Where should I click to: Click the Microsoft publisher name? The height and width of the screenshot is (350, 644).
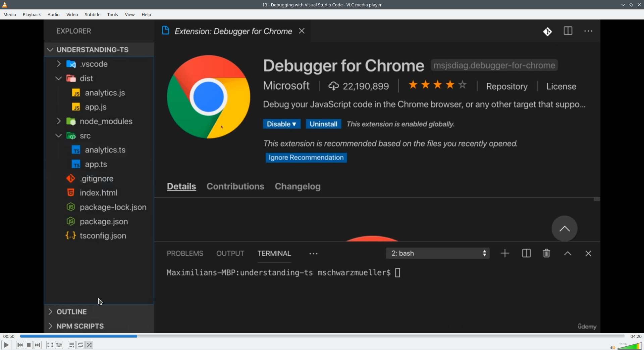pyautogui.click(x=286, y=86)
